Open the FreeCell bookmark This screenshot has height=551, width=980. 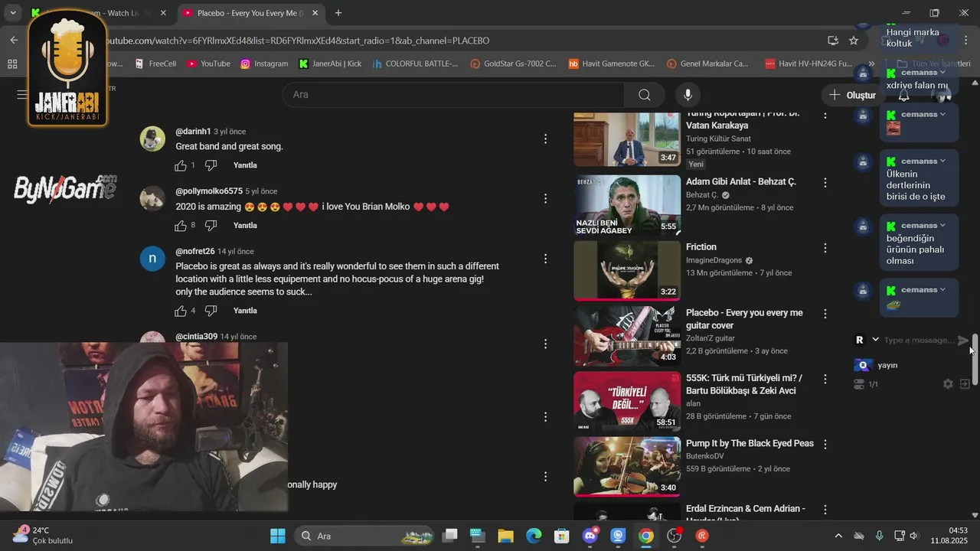[155, 64]
